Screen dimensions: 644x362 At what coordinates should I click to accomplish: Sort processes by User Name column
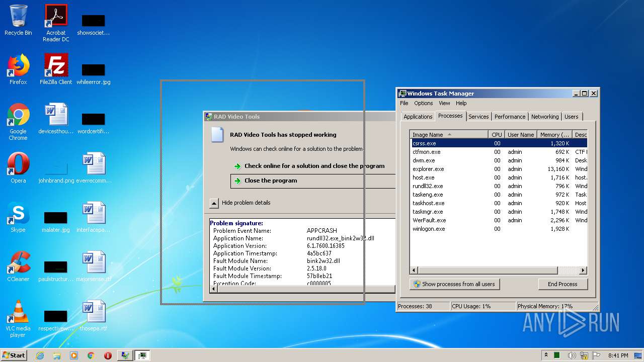click(521, 135)
